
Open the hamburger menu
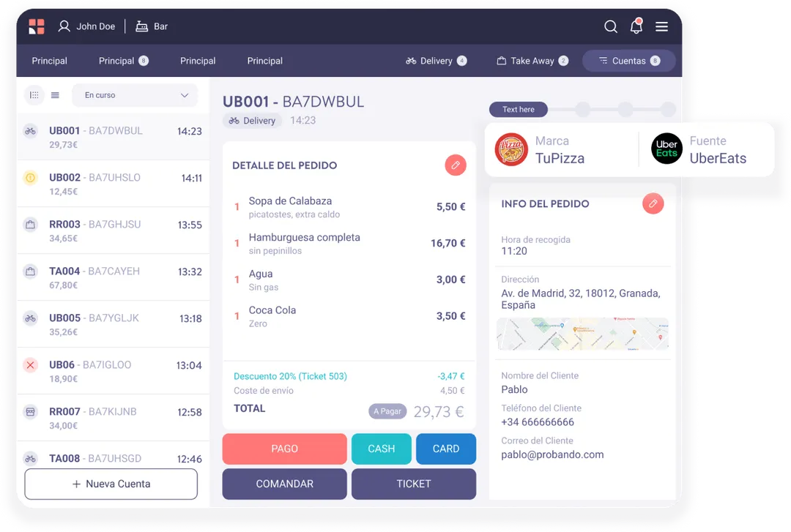[661, 26]
